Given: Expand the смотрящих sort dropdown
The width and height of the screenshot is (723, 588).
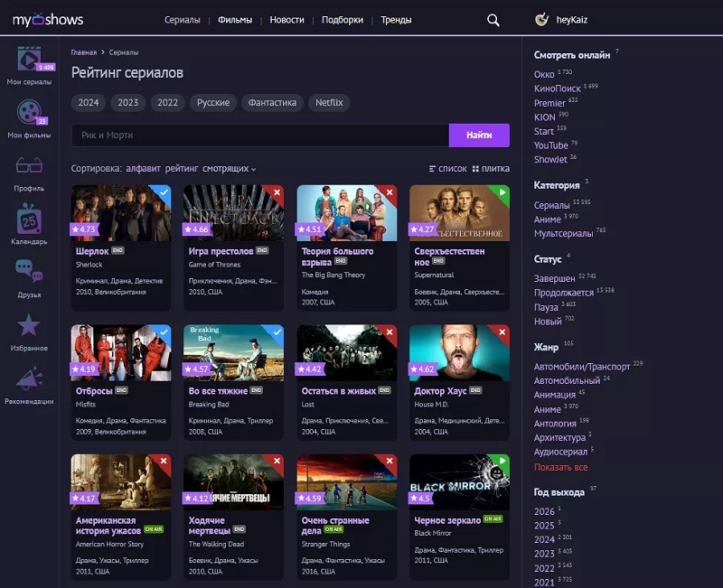Looking at the screenshot, I should 230,169.
